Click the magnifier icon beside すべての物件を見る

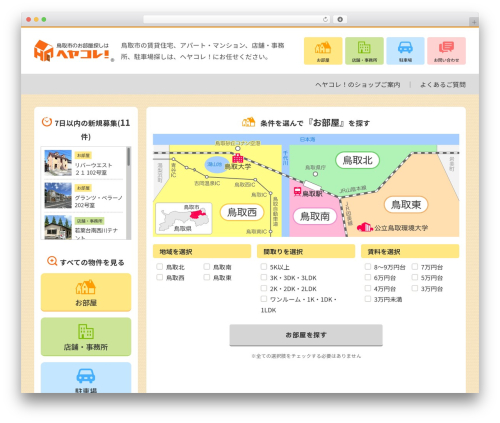pyautogui.click(x=52, y=261)
